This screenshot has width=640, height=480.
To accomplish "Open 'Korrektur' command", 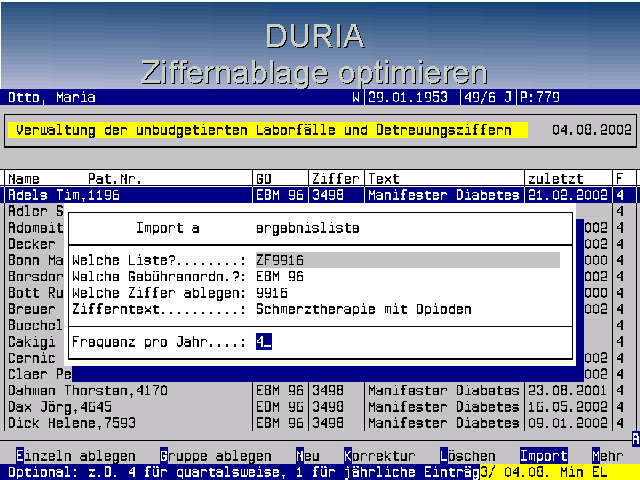I will tap(380, 456).
